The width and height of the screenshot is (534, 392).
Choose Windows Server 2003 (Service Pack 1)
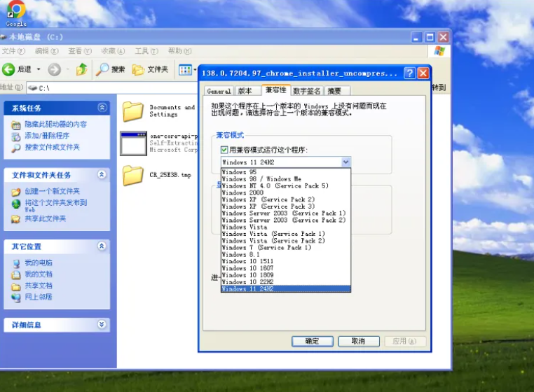(x=285, y=213)
